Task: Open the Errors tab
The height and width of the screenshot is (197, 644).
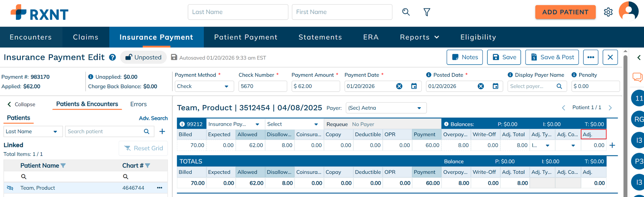Action: 138,104
